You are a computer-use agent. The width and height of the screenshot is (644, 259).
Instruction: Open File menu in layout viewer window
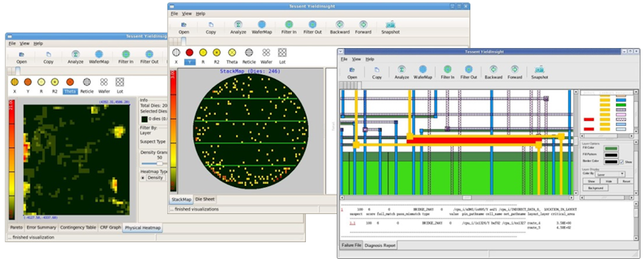[344, 59]
